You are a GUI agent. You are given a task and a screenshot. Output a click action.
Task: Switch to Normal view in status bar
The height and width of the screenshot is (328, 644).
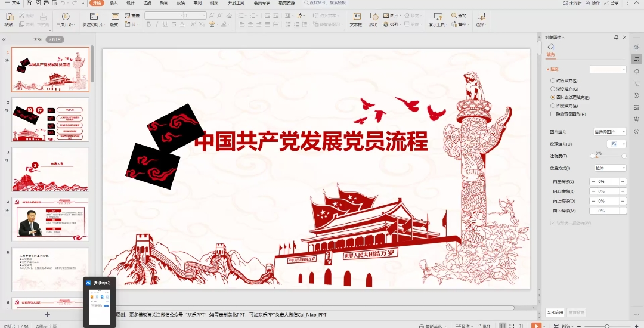click(x=502, y=326)
